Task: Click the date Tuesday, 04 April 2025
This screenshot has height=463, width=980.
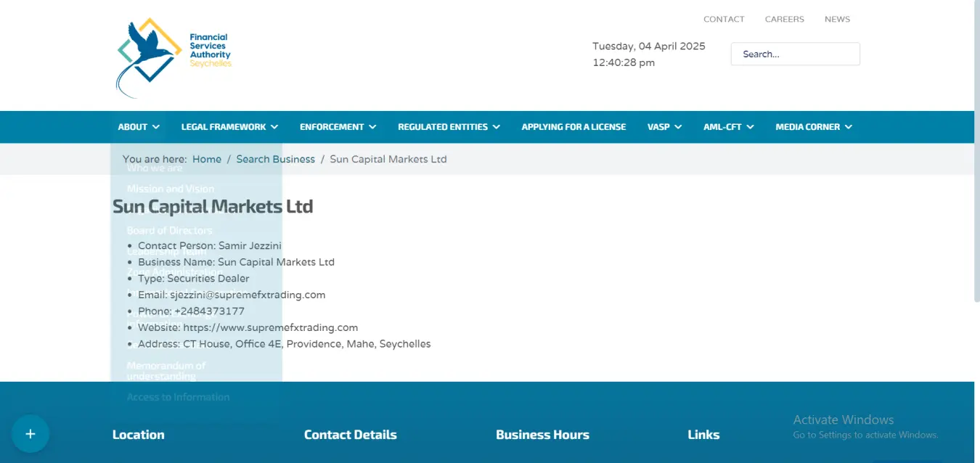Action: pos(649,46)
